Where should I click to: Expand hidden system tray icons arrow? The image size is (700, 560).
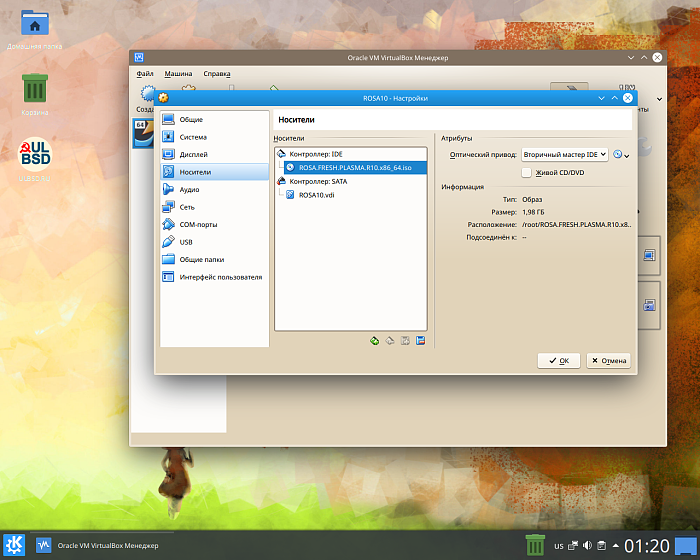(616, 545)
